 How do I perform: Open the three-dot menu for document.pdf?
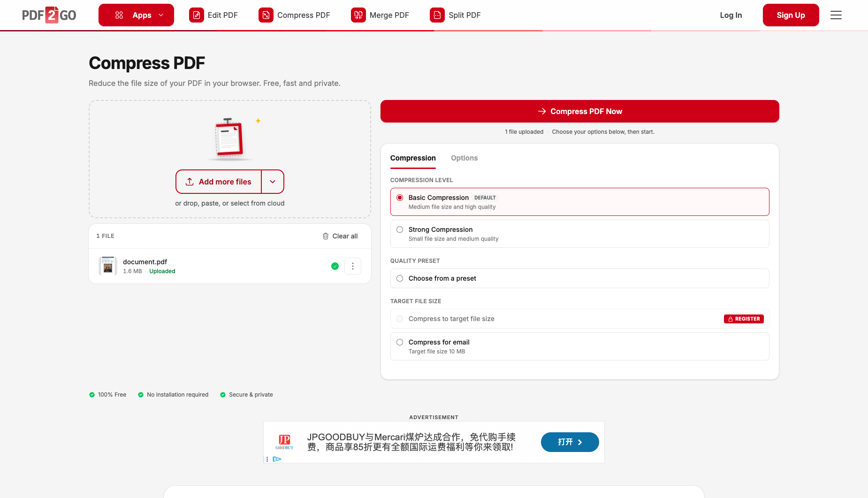(353, 266)
